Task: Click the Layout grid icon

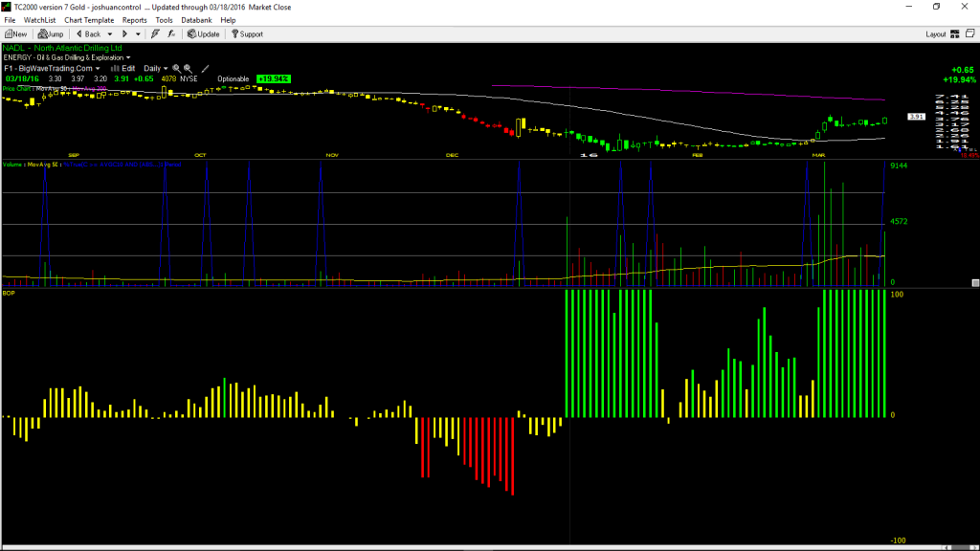Action: point(954,34)
